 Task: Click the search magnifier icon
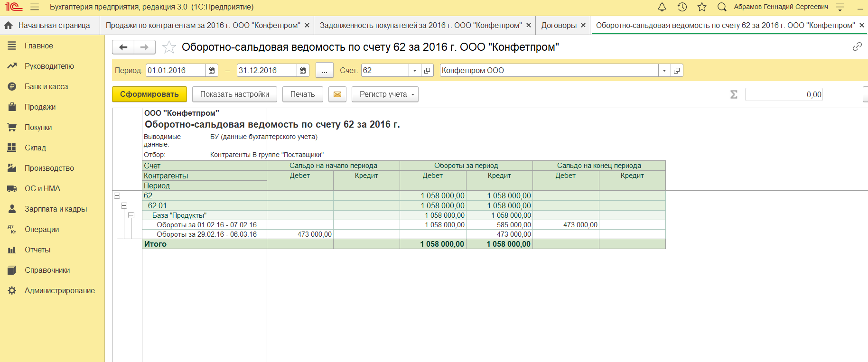point(722,7)
